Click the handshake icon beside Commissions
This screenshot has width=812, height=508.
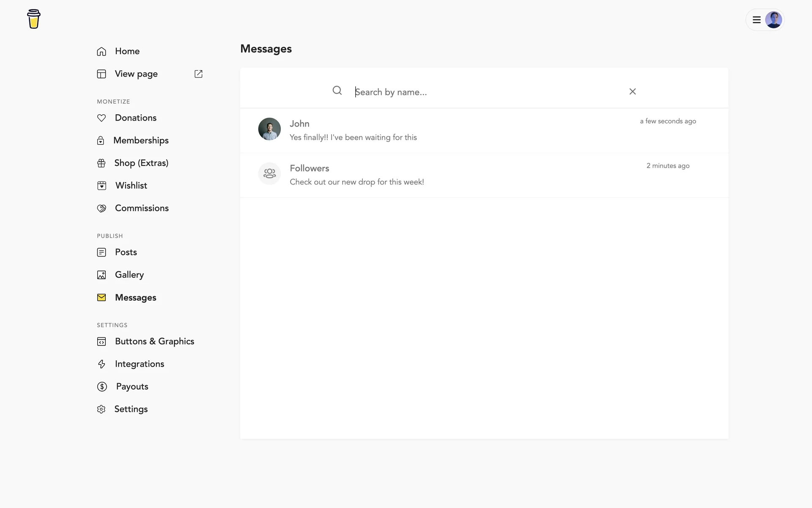click(101, 208)
